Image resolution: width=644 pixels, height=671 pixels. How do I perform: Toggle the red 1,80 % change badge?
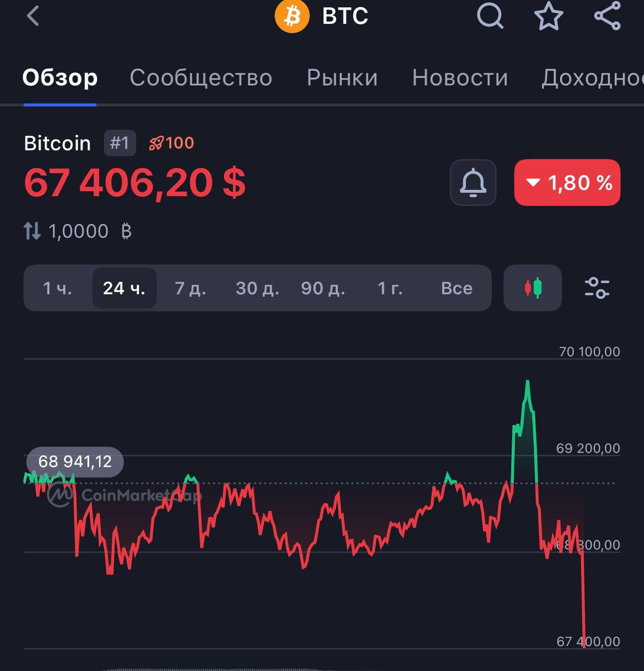point(567,182)
